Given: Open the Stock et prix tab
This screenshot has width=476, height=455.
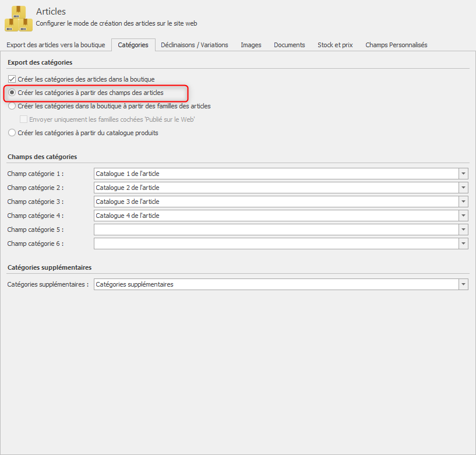Looking at the screenshot, I should click(x=335, y=45).
